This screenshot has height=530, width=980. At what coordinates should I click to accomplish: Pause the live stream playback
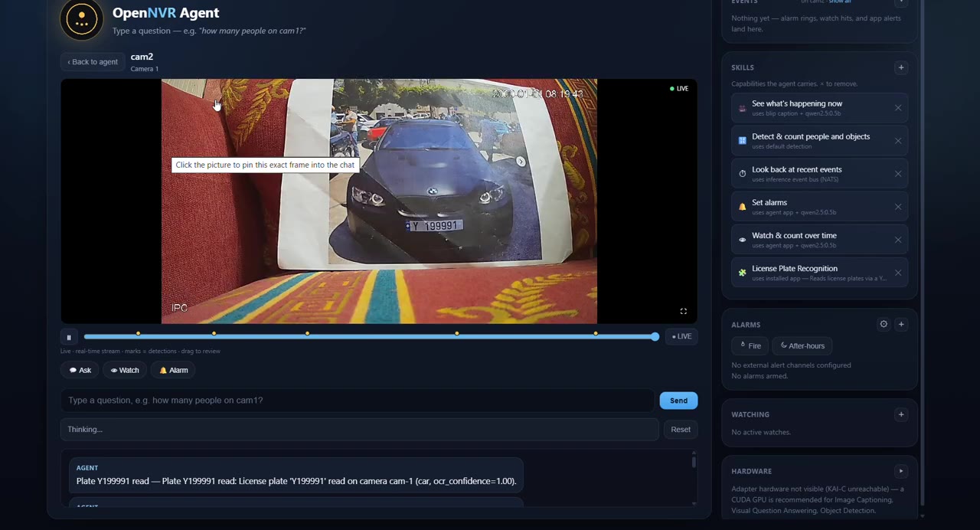[x=68, y=337]
